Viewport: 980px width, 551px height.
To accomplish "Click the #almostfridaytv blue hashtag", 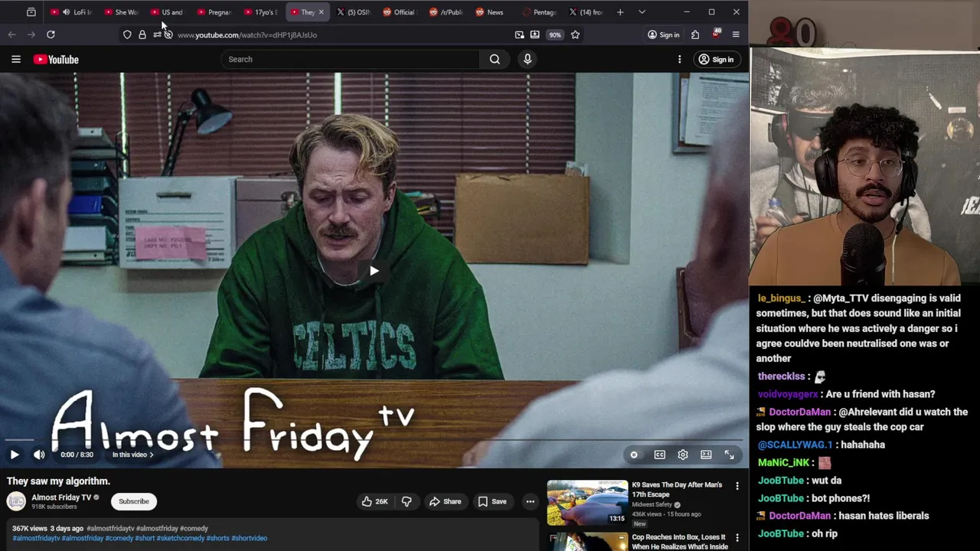I will [36, 538].
